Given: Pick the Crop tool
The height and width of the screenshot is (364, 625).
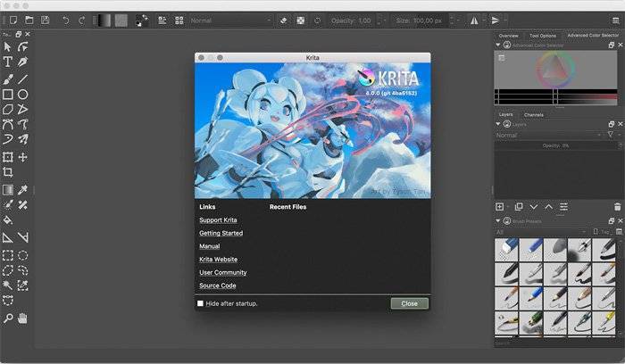Looking at the screenshot, I should (x=7, y=172).
